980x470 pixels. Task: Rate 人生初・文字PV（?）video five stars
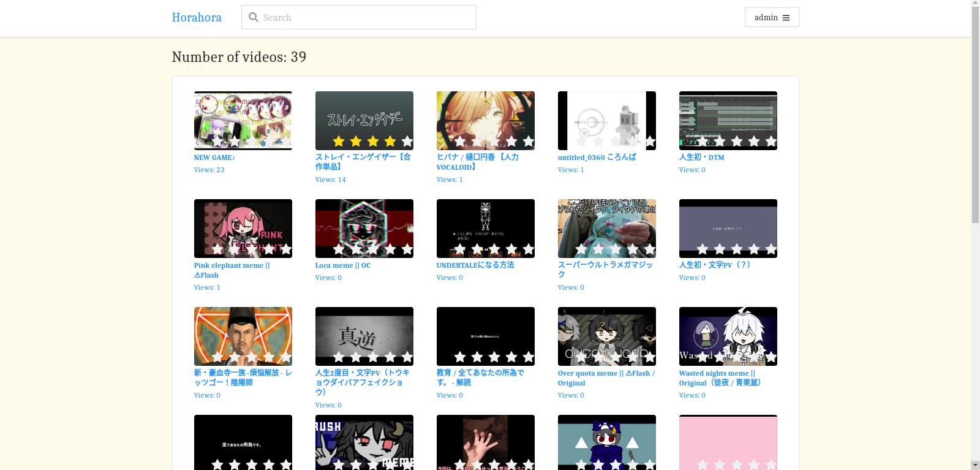click(x=771, y=249)
